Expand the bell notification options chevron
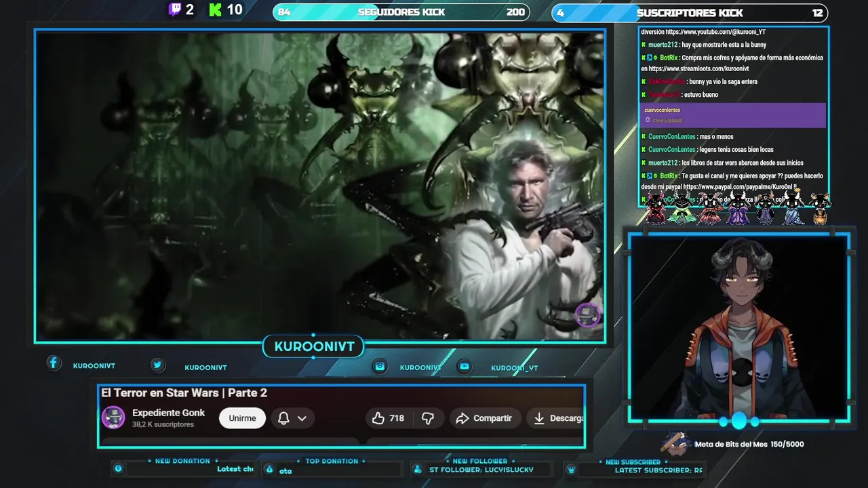The width and height of the screenshot is (868, 488). [x=302, y=418]
